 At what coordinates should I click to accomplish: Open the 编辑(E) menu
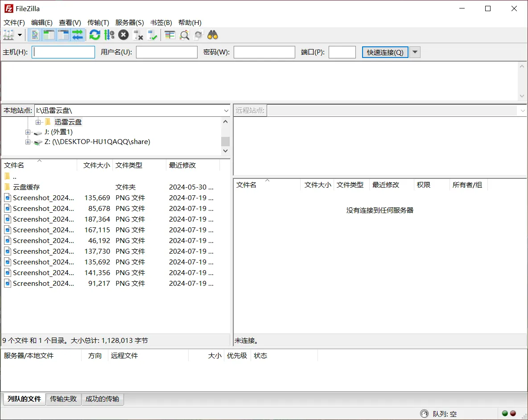point(42,23)
